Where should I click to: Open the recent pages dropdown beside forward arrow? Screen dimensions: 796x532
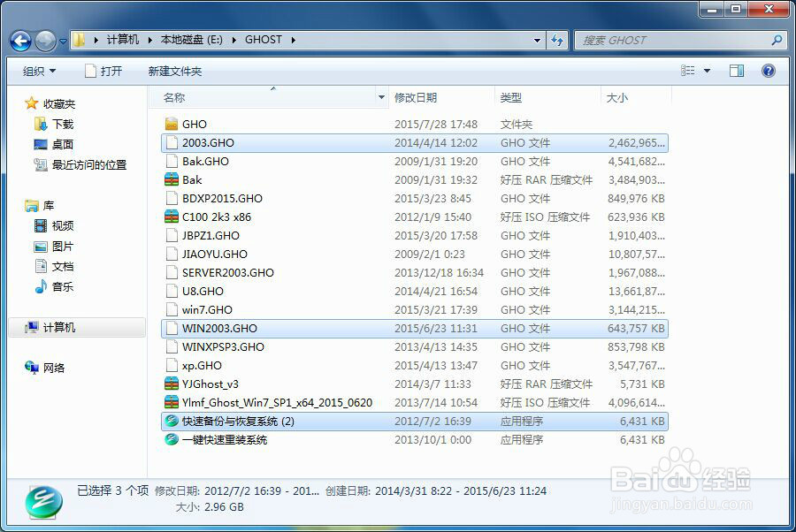[x=63, y=40]
